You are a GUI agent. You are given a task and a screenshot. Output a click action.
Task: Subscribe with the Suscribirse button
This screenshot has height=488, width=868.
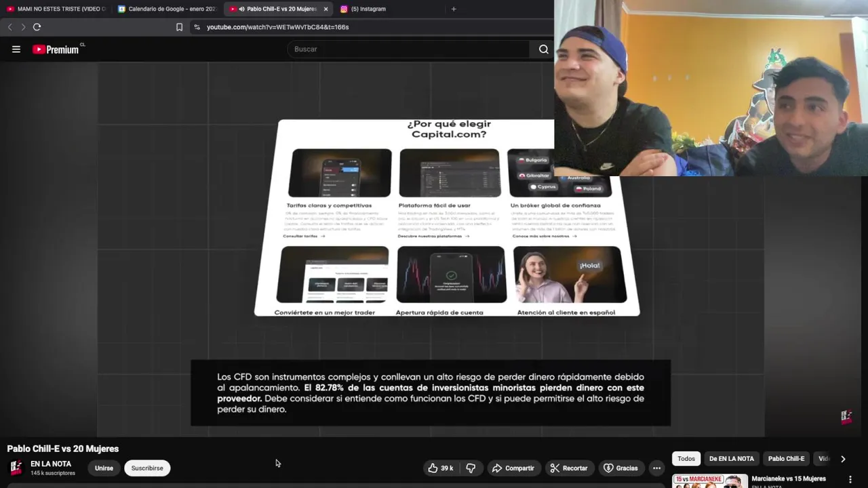click(x=147, y=468)
